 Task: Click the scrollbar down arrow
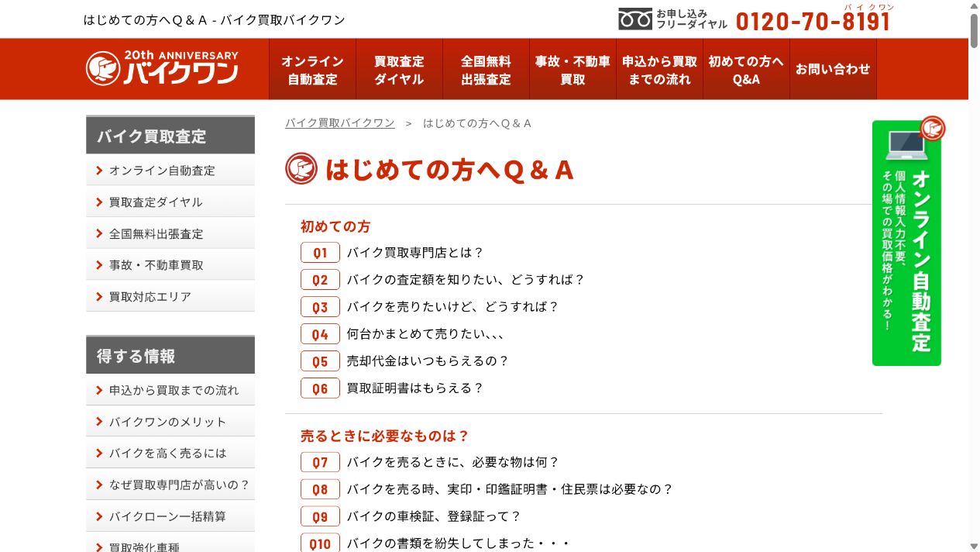[974, 546]
